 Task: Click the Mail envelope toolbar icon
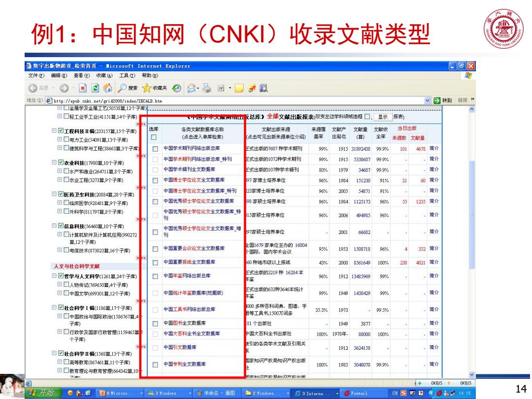(192, 88)
